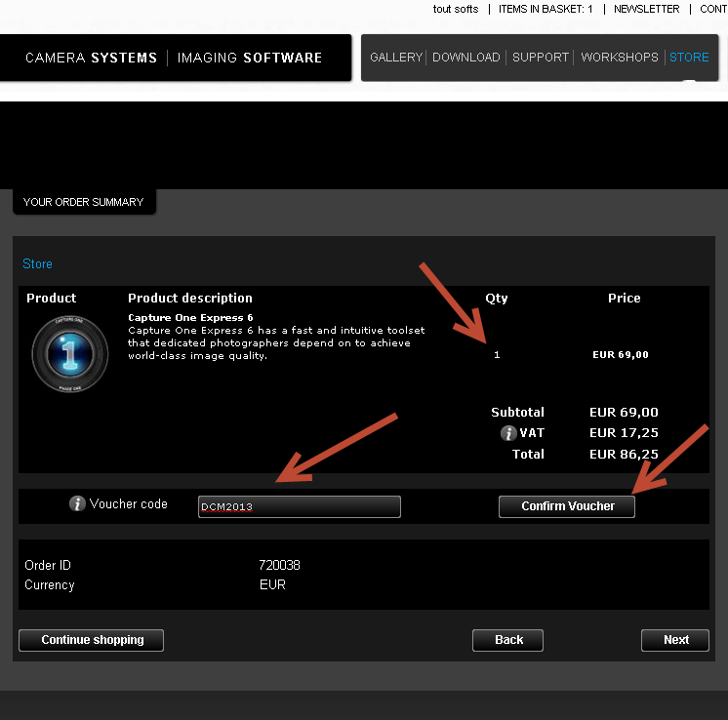Viewport: 728px width, 720px height.
Task: Click the 'Voucher code' label
Action: tap(128, 503)
